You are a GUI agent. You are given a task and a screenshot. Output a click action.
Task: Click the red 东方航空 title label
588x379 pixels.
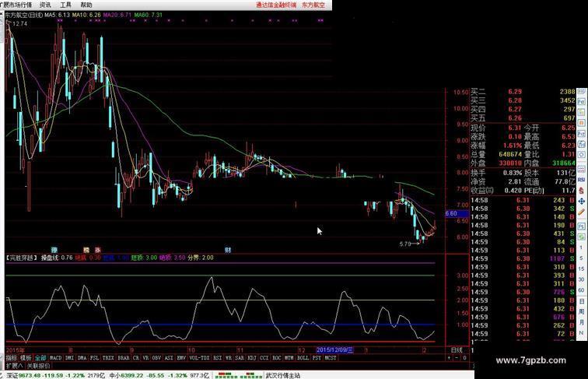click(x=313, y=5)
